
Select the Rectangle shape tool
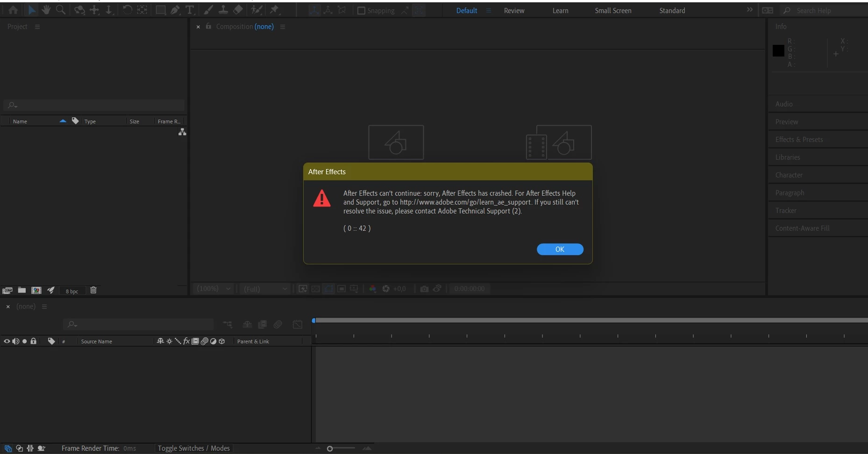point(160,10)
